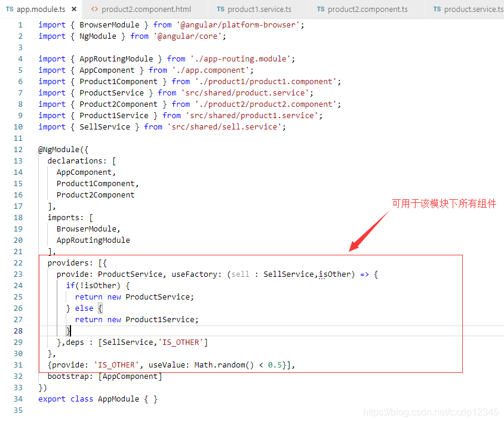This screenshot has width=504, height=423.
Task: Click line number 12 in the gutter
Action: click(x=18, y=150)
